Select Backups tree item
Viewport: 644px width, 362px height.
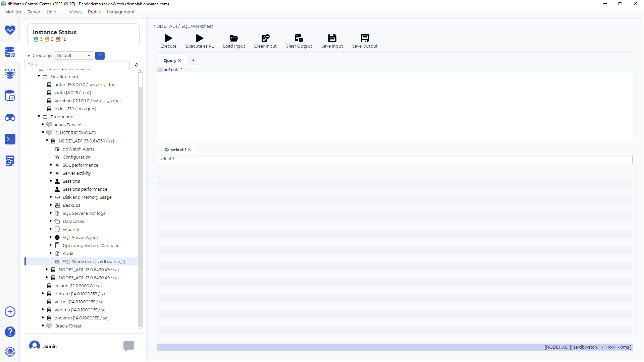(x=71, y=205)
